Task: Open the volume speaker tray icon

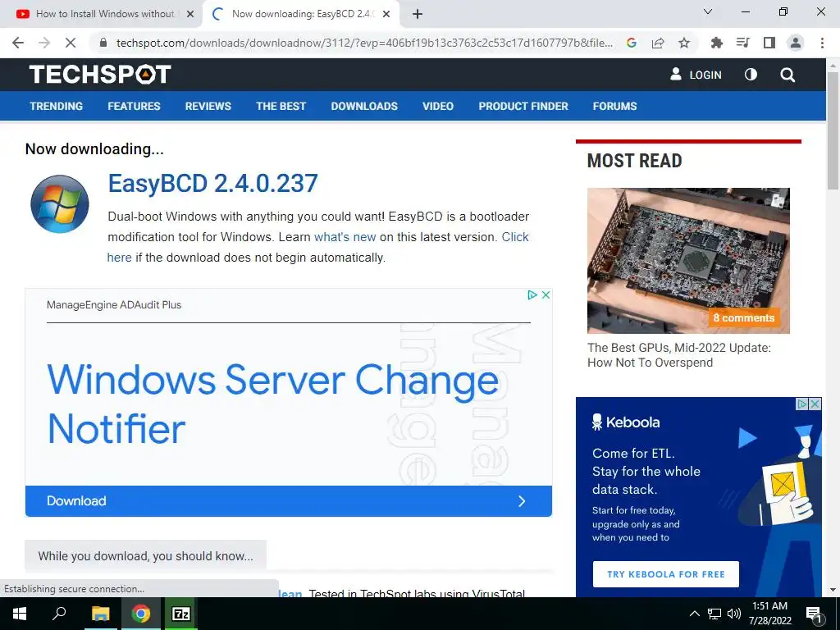Action: point(734,614)
